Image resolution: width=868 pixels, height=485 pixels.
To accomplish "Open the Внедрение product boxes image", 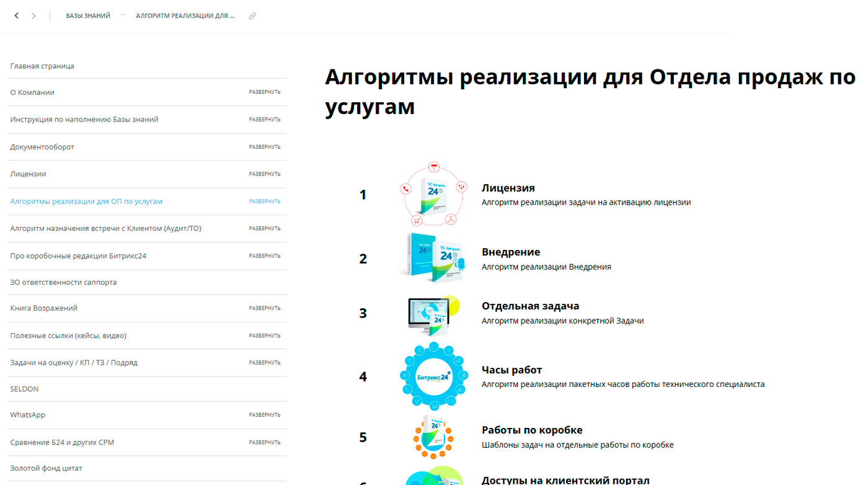I will tap(432, 259).
